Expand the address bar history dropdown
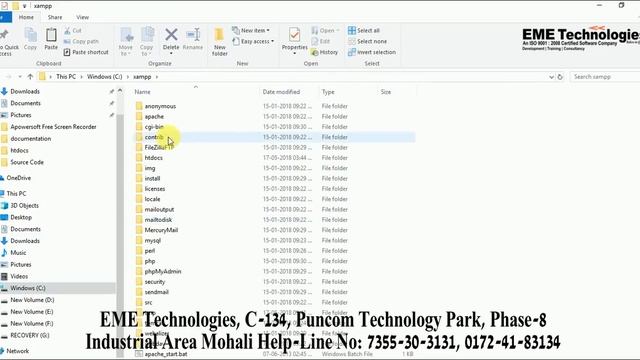The width and height of the screenshot is (640, 360). [551, 77]
